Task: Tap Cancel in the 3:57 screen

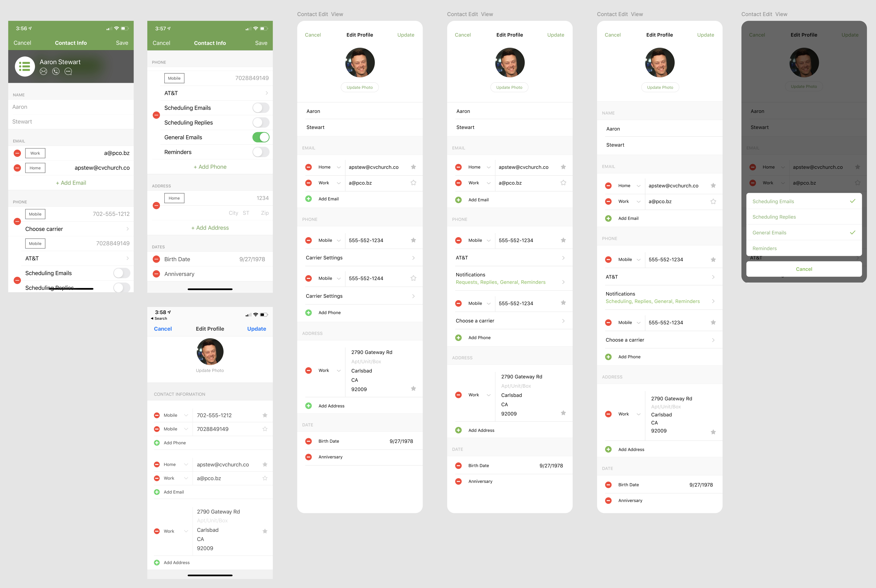Action: (x=161, y=43)
